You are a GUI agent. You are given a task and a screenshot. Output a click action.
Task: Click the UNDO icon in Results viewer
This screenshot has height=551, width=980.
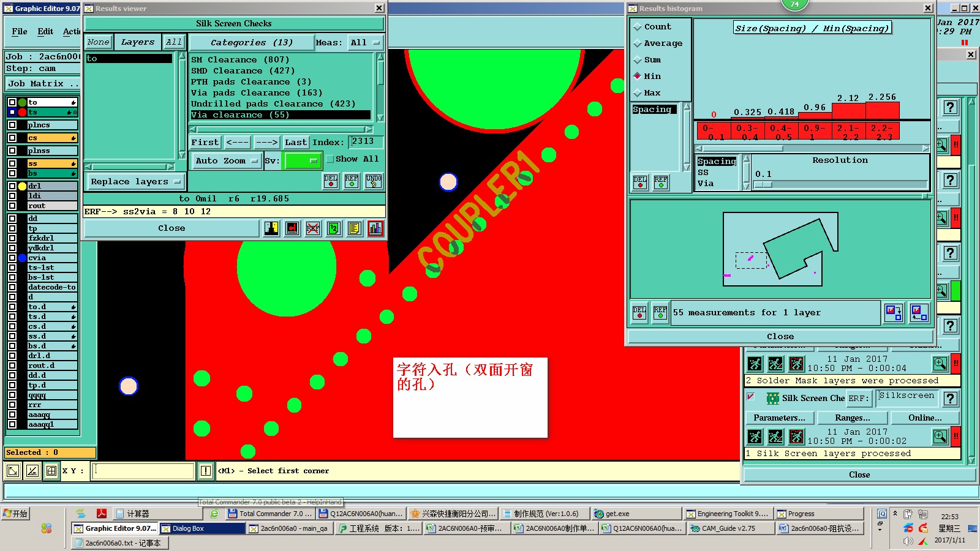[x=374, y=181]
